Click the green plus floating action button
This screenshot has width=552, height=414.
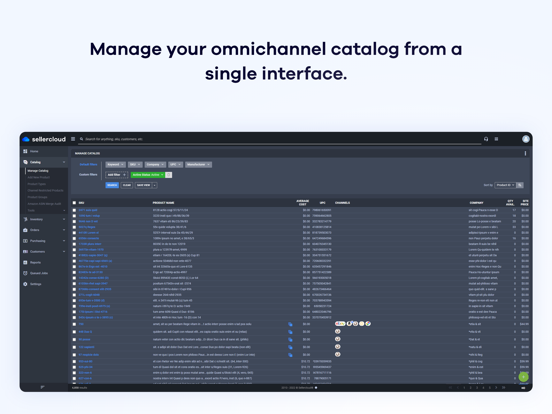523,377
